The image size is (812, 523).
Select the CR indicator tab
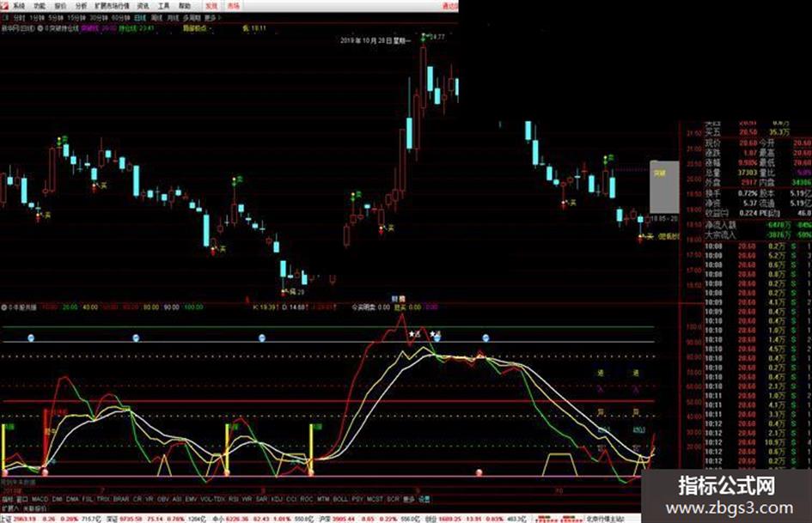(x=137, y=499)
